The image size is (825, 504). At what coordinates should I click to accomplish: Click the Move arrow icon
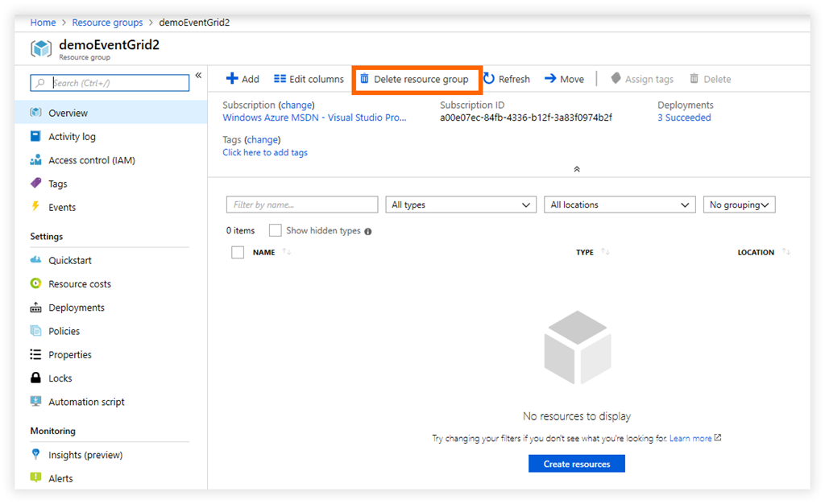550,79
